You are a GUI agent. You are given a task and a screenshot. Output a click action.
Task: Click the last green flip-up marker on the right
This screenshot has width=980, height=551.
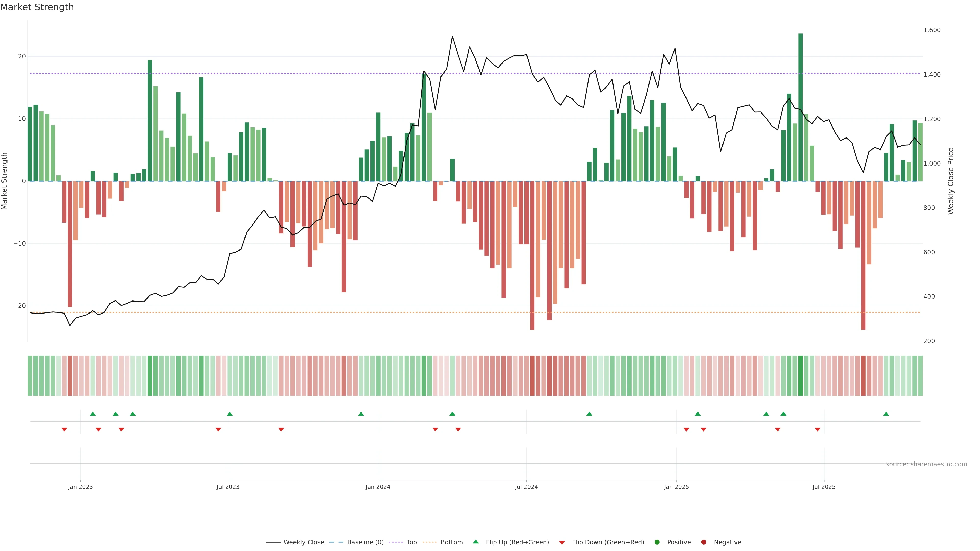pos(886,414)
